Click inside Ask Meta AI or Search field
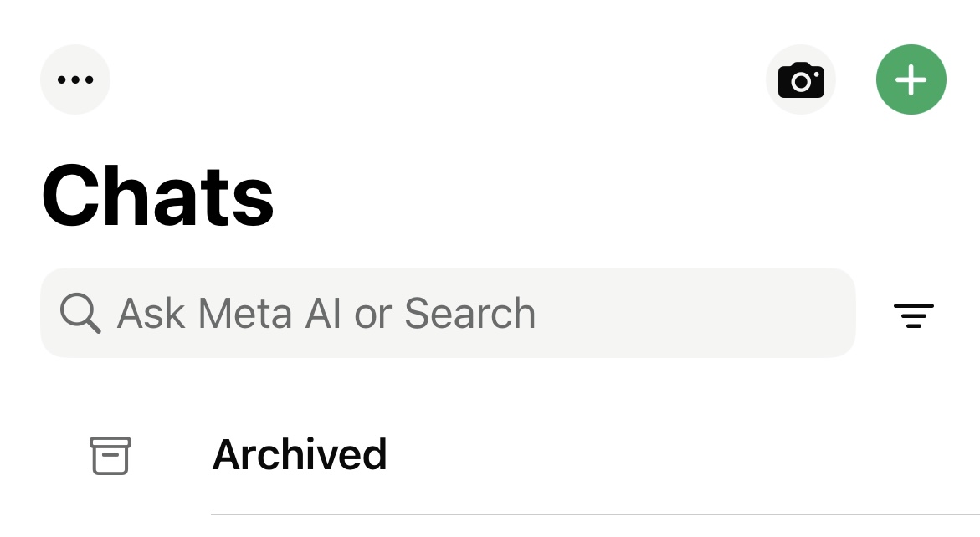 [448, 313]
